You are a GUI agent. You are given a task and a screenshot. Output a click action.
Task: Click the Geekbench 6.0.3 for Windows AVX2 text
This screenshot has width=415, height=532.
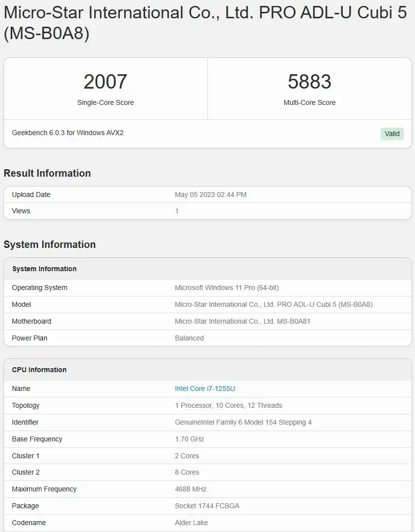coord(68,133)
